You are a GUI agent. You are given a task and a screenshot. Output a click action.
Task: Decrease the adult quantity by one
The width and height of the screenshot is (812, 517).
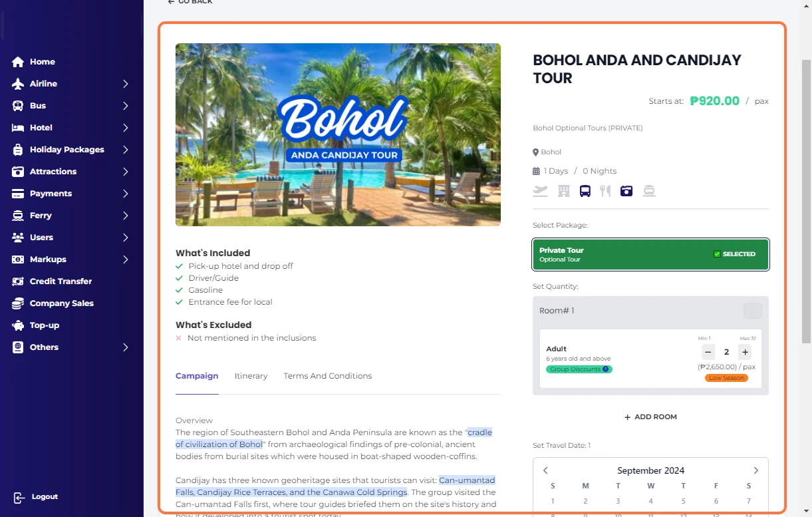tap(708, 352)
